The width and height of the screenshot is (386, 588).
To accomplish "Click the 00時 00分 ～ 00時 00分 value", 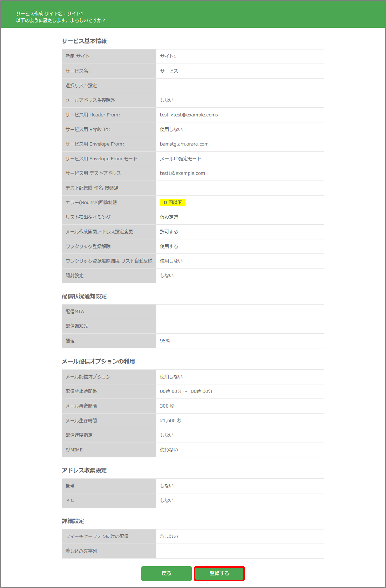I will click(186, 391).
